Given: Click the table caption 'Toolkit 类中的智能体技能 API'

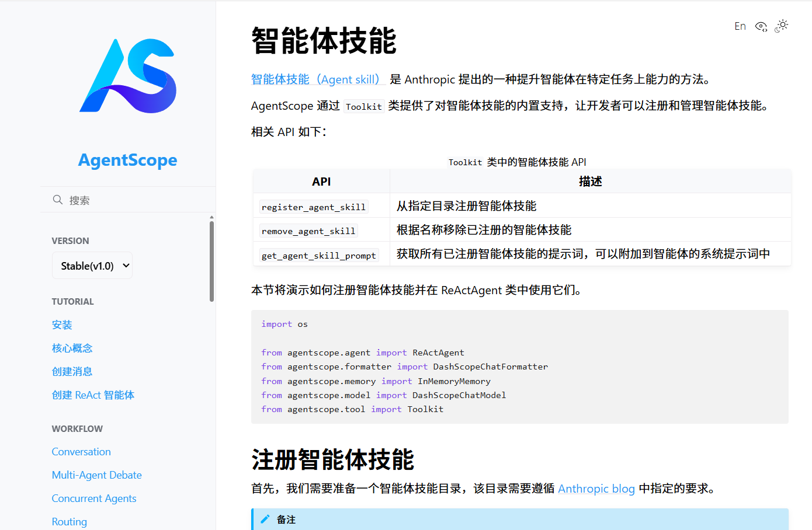Looking at the screenshot, I should tap(518, 162).
